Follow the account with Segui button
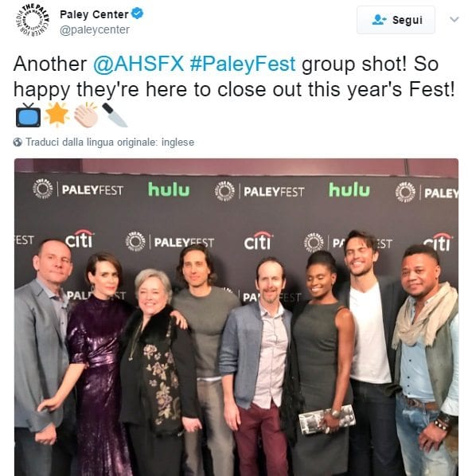The width and height of the screenshot is (468, 476). point(396,20)
